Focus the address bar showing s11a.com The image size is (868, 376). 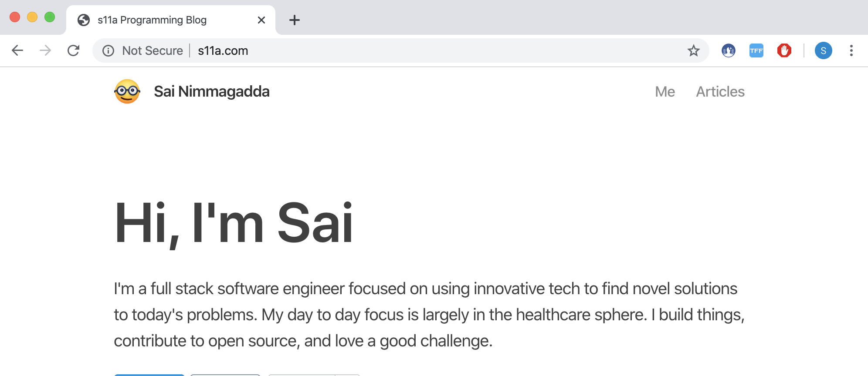click(392, 51)
